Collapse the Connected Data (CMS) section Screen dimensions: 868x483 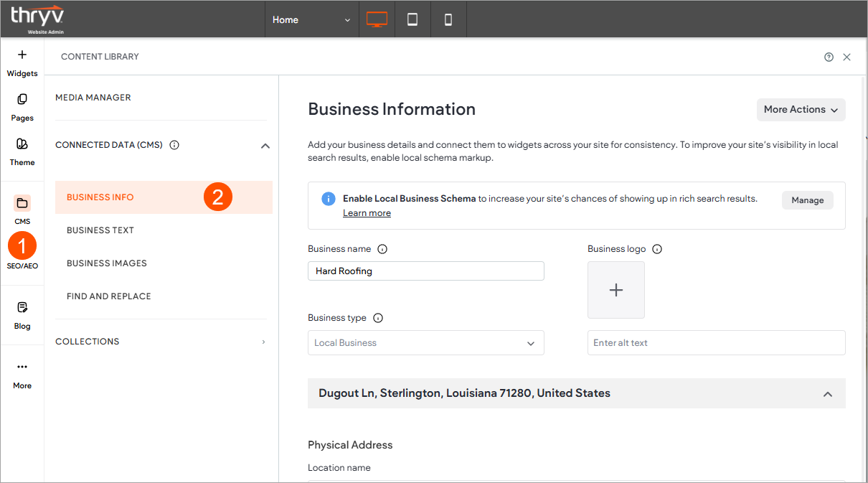tap(265, 146)
